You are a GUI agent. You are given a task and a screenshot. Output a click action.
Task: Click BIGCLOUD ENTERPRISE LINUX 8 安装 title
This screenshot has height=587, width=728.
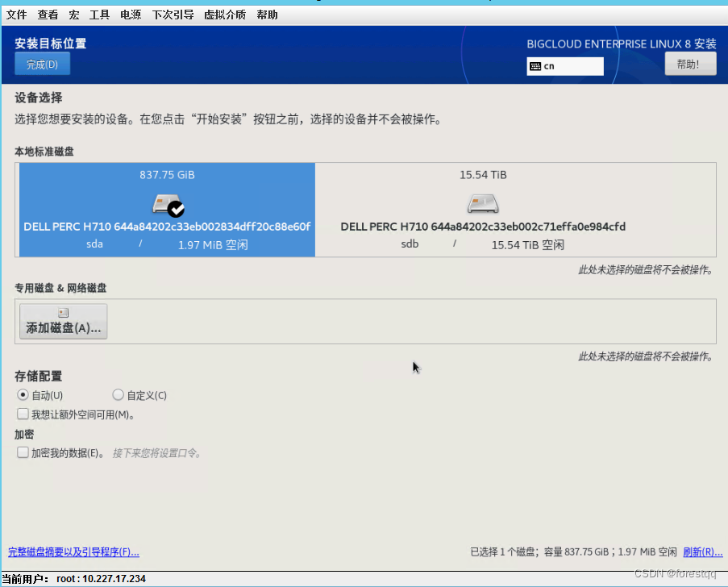pyautogui.click(x=622, y=44)
